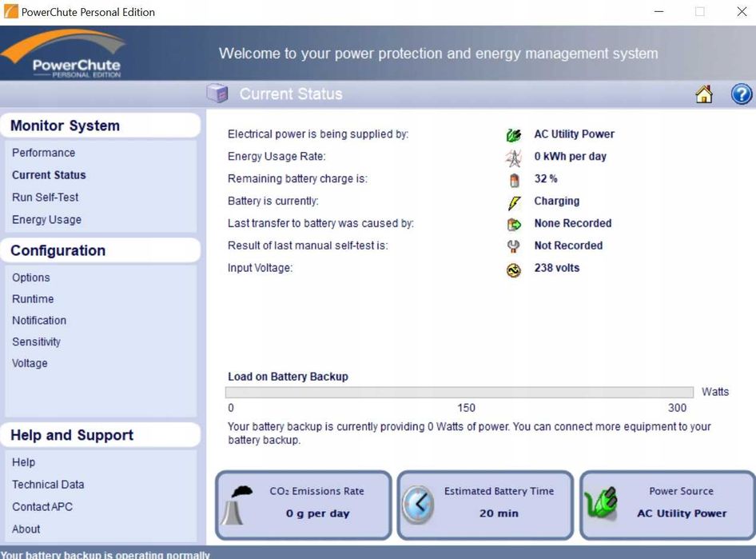Click the CO2 Emissions Rate panel

pyautogui.click(x=303, y=505)
